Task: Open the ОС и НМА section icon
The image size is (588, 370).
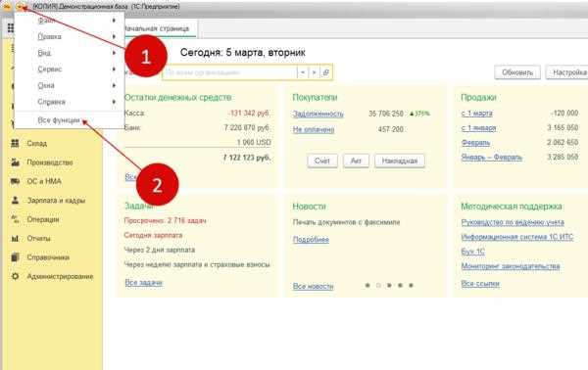Action: (15, 181)
